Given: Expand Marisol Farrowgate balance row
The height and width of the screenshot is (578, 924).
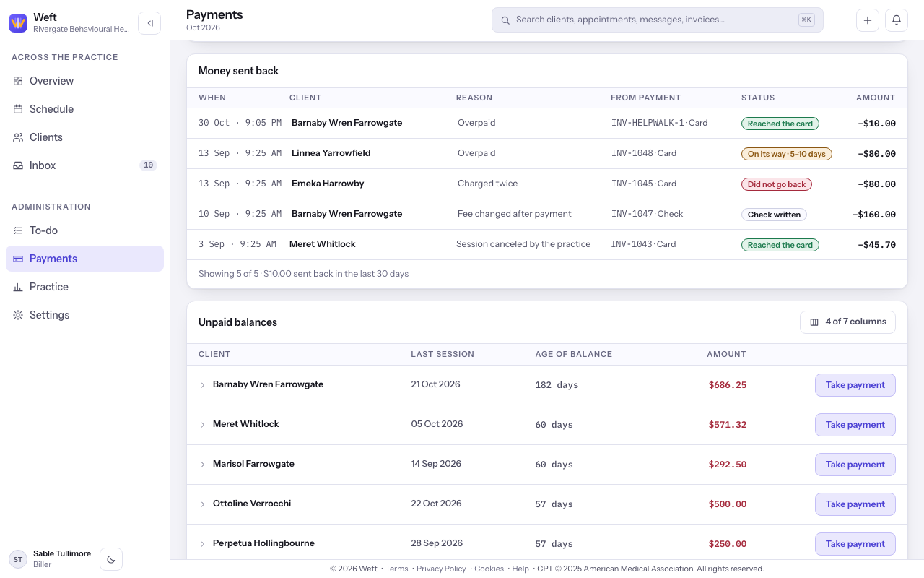Looking at the screenshot, I should (203, 465).
